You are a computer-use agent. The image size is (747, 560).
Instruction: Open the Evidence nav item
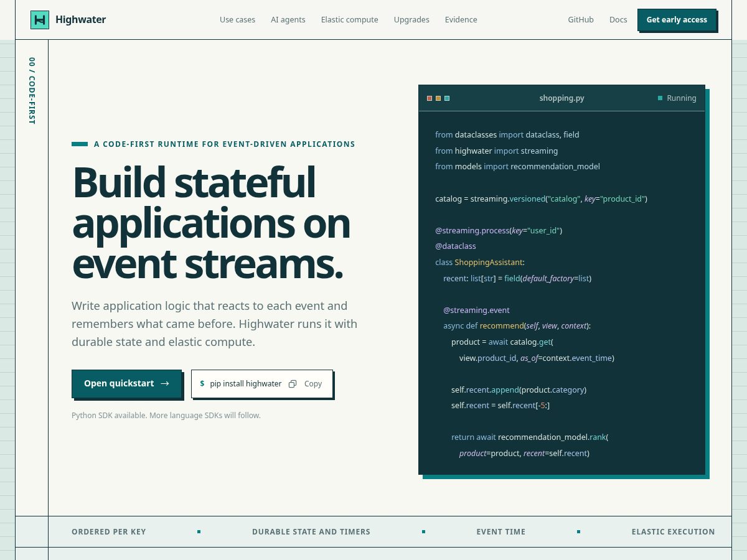pos(461,20)
